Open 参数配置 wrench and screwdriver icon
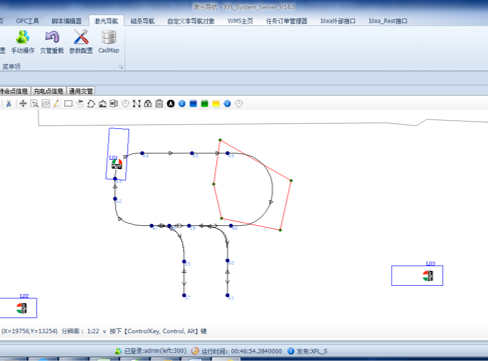The height and width of the screenshot is (361, 489). (81, 41)
